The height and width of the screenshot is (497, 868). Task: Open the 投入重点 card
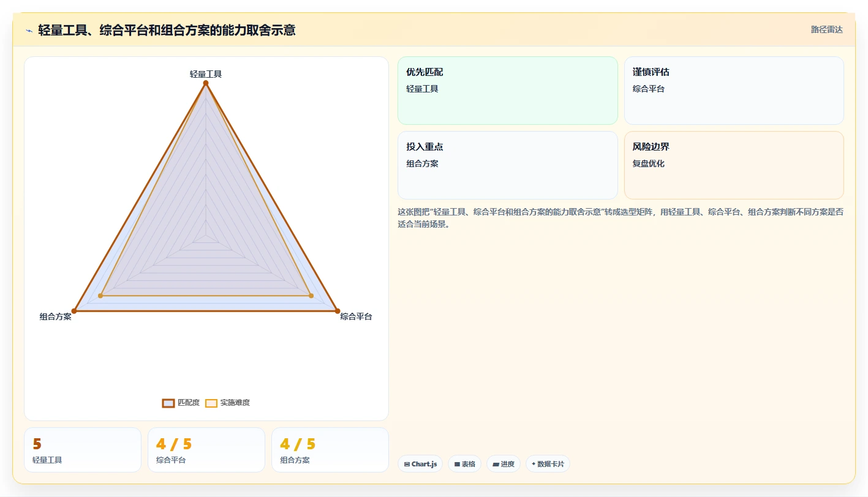point(508,165)
